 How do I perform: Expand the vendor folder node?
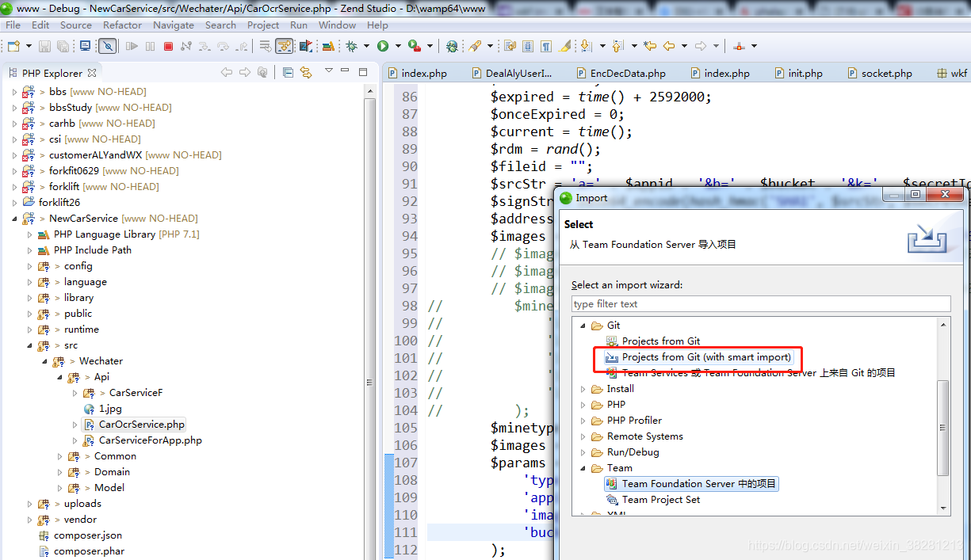[30, 520]
